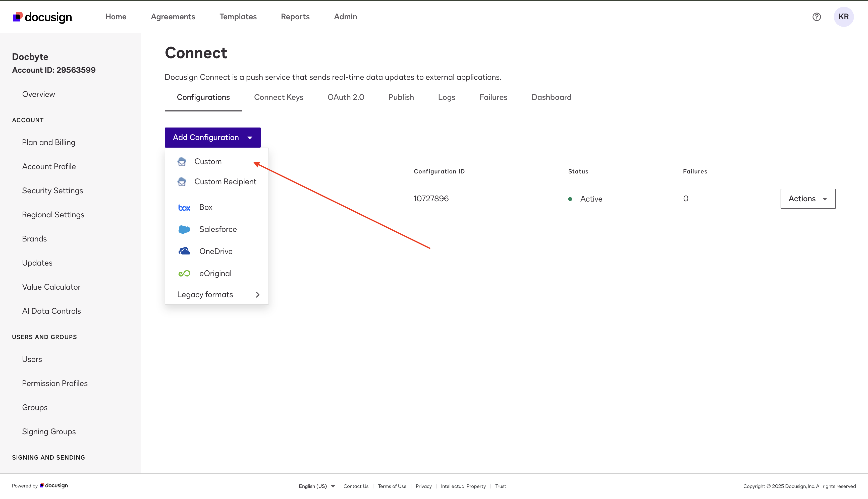Image resolution: width=868 pixels, height=499 pixels.
Task: Navigate to the Reports menu
Action: [295, 17]
